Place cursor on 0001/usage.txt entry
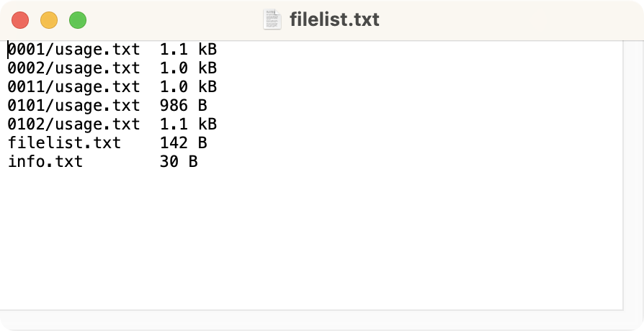This screenshot has width=644, height=331. pos(73,50)
